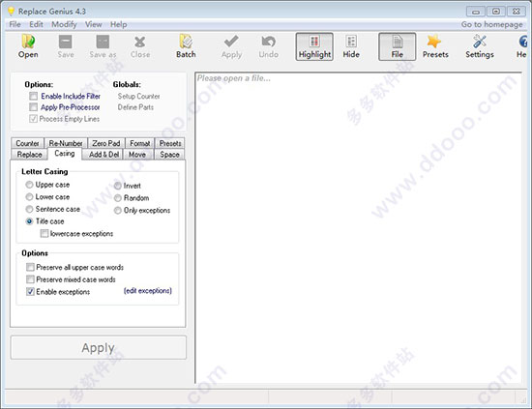Maximize the Replace Genius window
This screenshot has height=409, width=532.
point(496,12)
